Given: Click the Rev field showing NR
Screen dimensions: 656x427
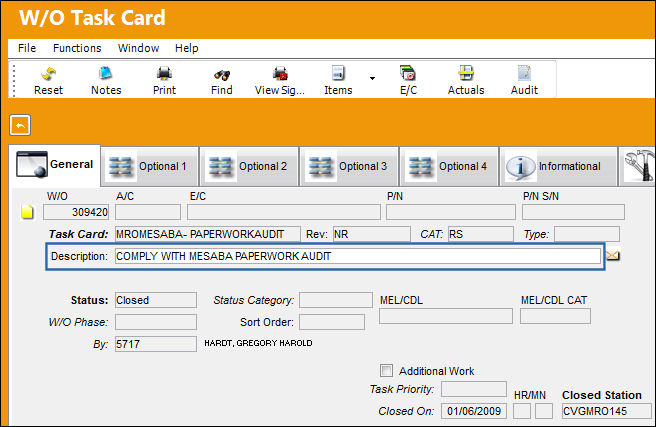Looking at the screenshot, I should coord(372,234).
